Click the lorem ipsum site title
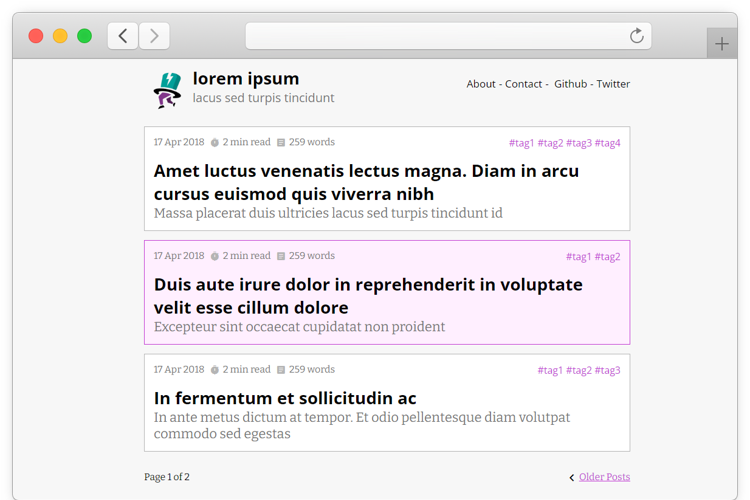Screen dimensions: 750x500 tap(246, 78)
